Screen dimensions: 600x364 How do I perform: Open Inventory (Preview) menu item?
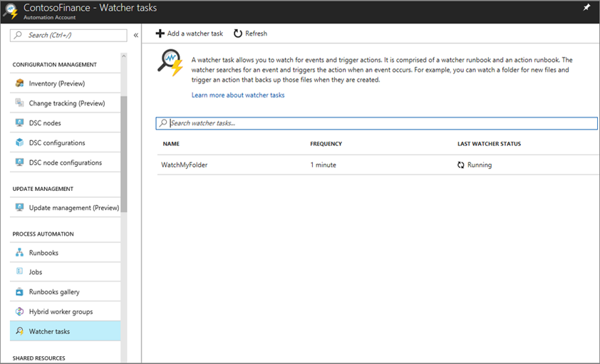pyautogui.click(x=65, y=83)
